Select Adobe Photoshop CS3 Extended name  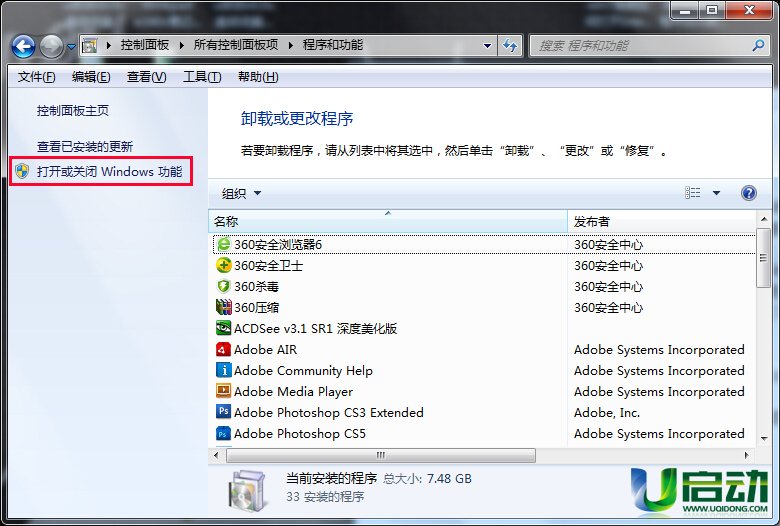pos(329,413)
